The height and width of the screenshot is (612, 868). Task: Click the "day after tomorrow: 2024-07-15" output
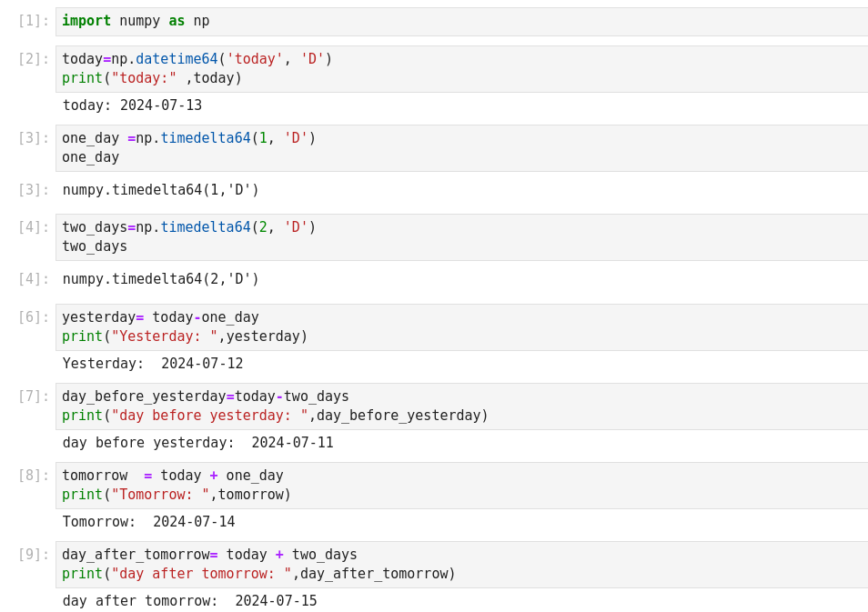tap(189, 601)
